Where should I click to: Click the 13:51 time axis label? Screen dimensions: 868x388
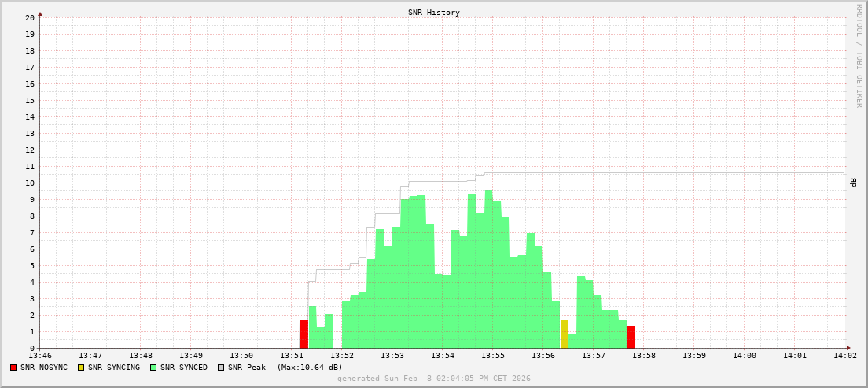[292, 356]
